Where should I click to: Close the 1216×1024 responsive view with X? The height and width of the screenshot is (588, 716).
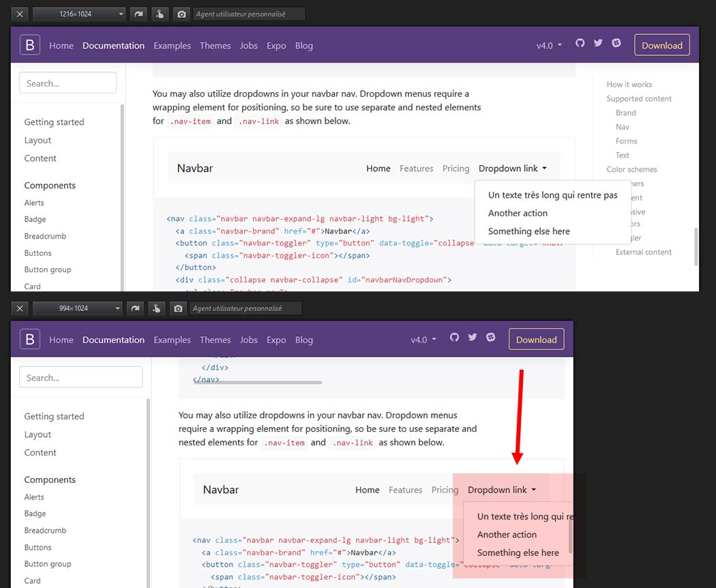click(20, 14)
